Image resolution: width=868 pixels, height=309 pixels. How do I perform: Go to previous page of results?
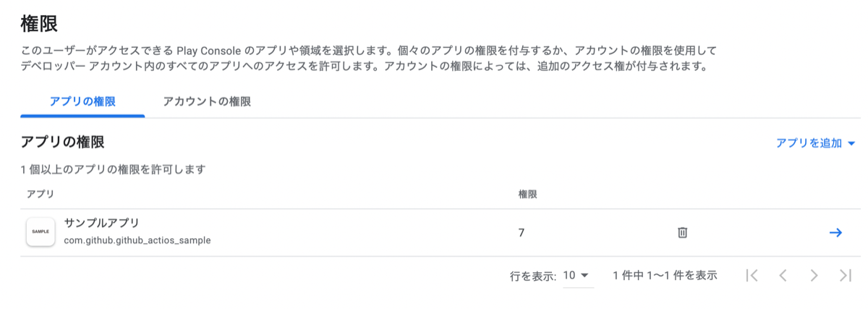pos(783,275)
